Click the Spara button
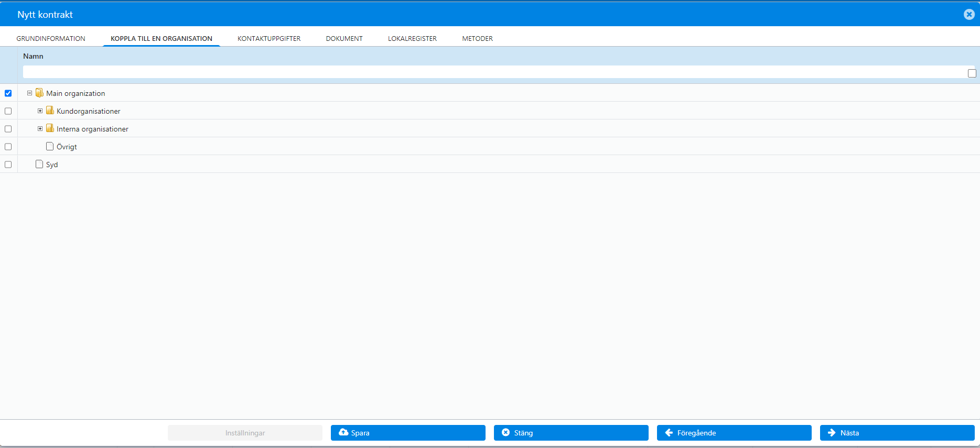This screenshot has height=448, width=980. pos(408,433)
